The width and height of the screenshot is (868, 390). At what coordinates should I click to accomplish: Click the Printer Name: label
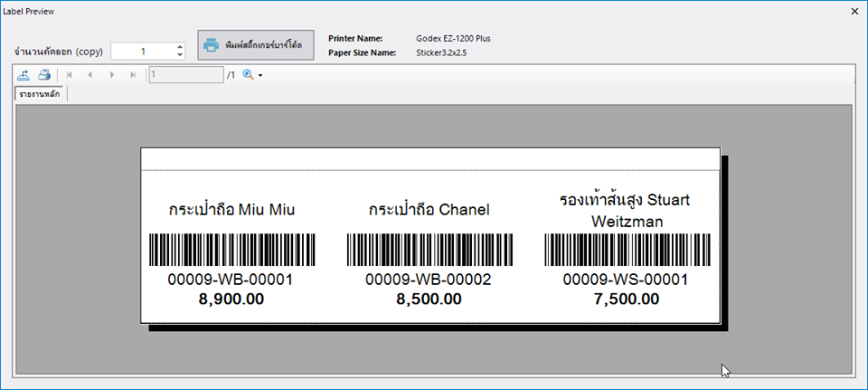pos(356,39)
